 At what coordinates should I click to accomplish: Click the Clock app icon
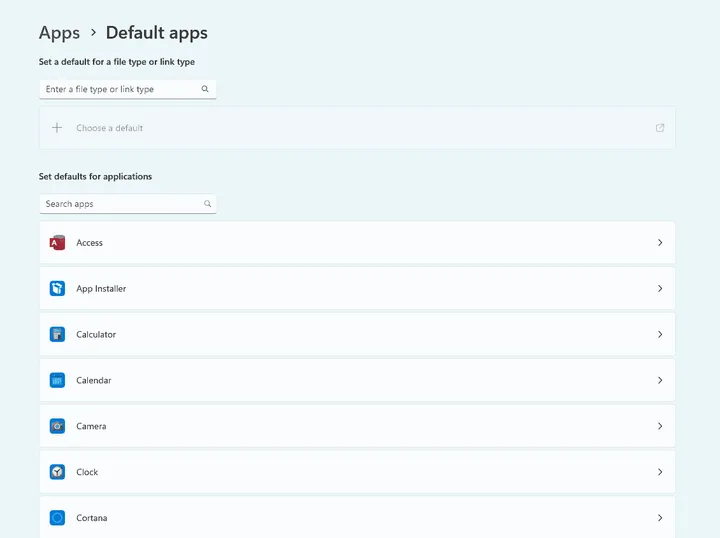point(57,472)
